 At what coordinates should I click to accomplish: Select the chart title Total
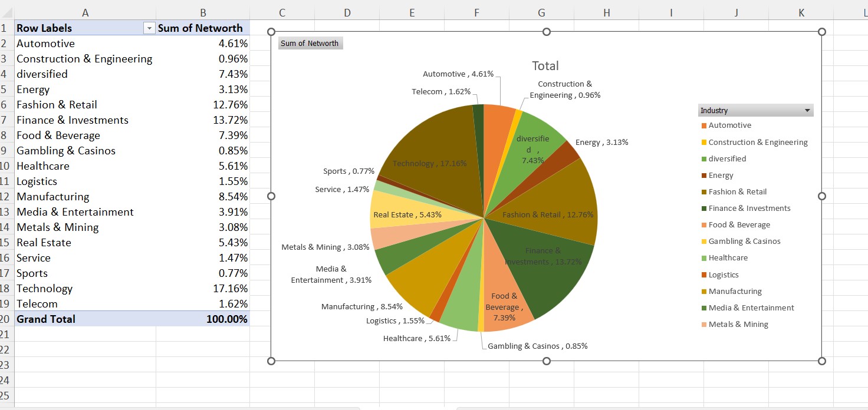(545, 66)
